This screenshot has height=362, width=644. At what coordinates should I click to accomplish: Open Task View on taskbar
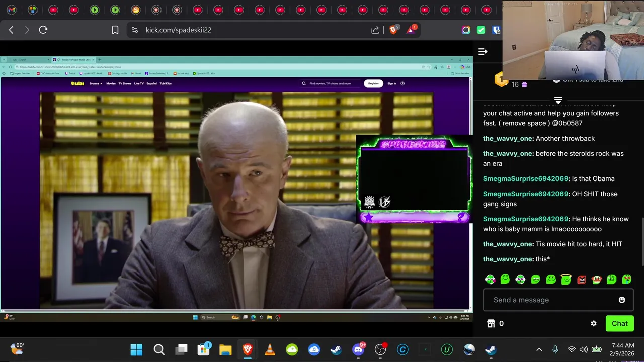(182, 349)
